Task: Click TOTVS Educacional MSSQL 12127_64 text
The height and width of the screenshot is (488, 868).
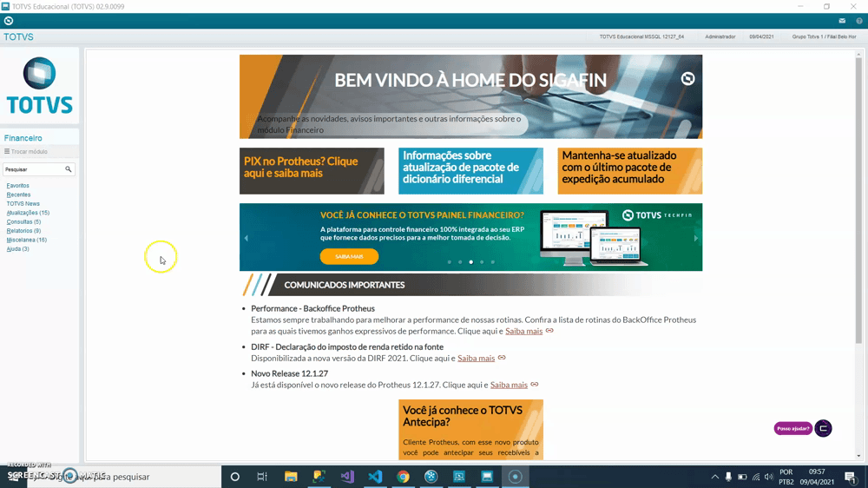Action: [641, 36]
